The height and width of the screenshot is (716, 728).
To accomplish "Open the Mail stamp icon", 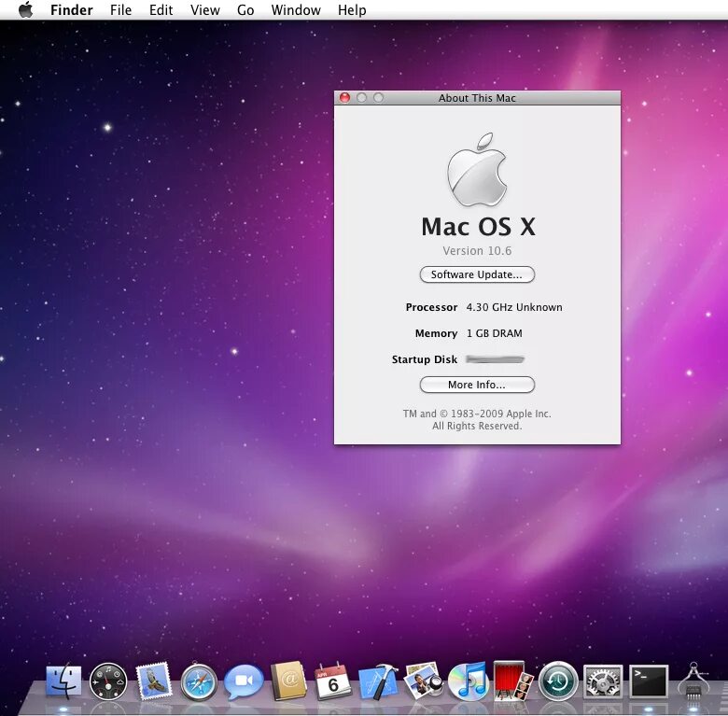I will click(154, 681).
